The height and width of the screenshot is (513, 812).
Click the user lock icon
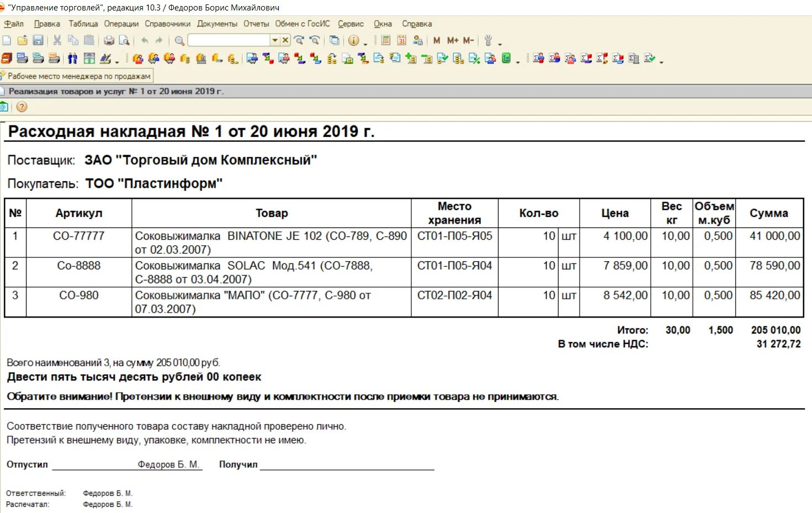click(x=417, y=40)
